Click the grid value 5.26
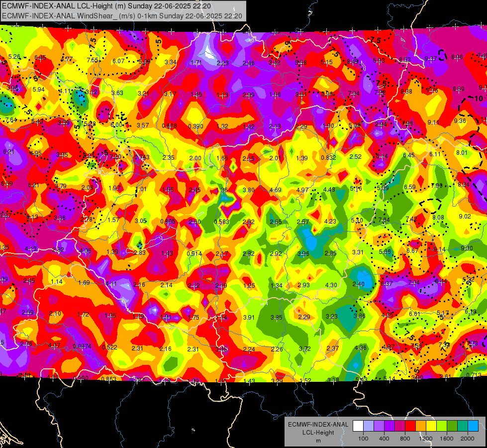Viewport: 487px width, 448px height. coord(14,57)
